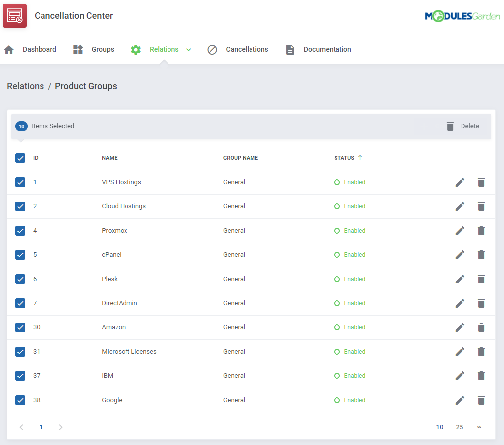
Task: Expand the Relations dropdown chevron
Action: (x=189, y=50)
